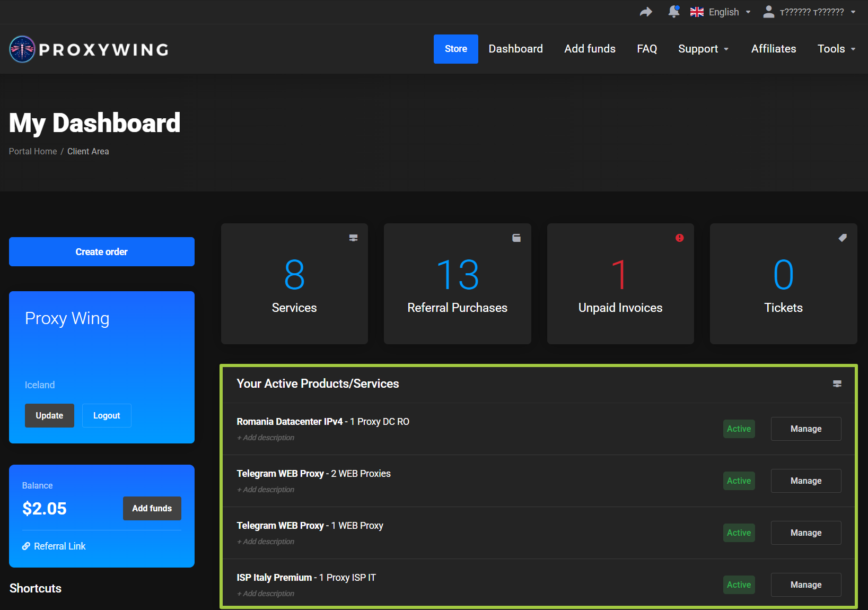The image size is (868, 610).
Task: Expand the Support menu
Action: pos(704,49)
